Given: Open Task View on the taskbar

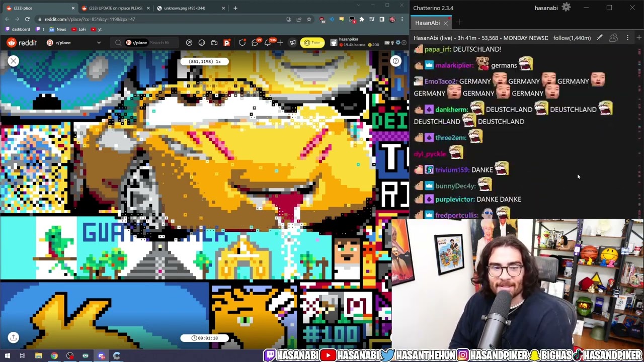Looking at the screenshot, I should point(23,356).
